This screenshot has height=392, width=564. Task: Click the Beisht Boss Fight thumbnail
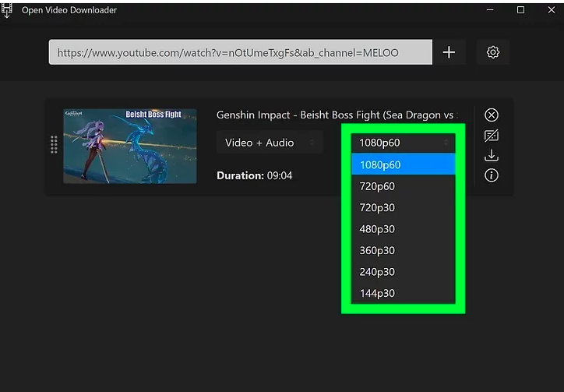pyautogui.click(x=130, y=147)
